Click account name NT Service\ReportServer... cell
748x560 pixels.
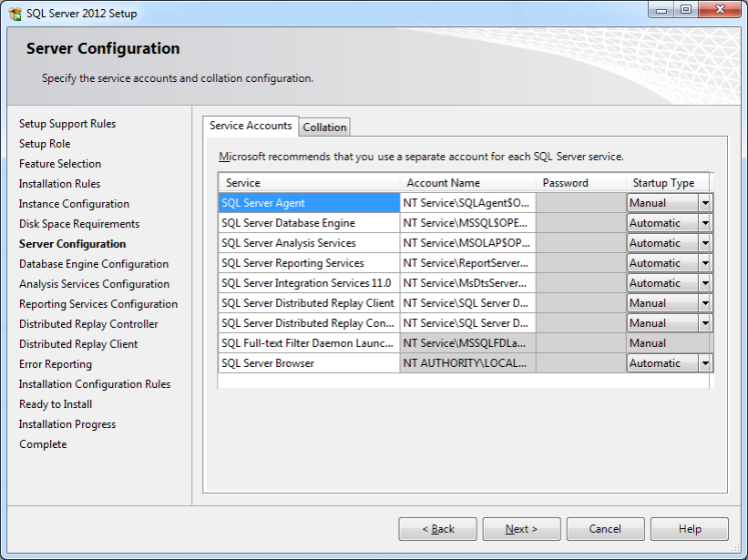[468, 263]
